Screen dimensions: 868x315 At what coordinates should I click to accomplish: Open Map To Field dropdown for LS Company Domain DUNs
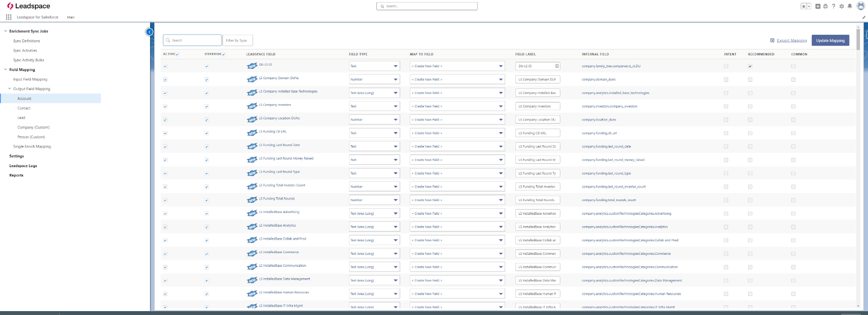pyautogui.click(x=457, y=80)
